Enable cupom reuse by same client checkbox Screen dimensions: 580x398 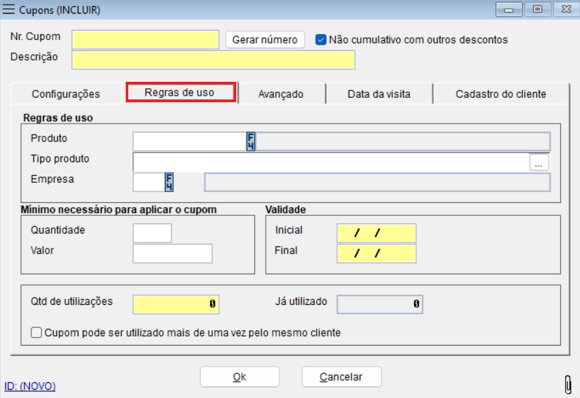coord(36,332)
